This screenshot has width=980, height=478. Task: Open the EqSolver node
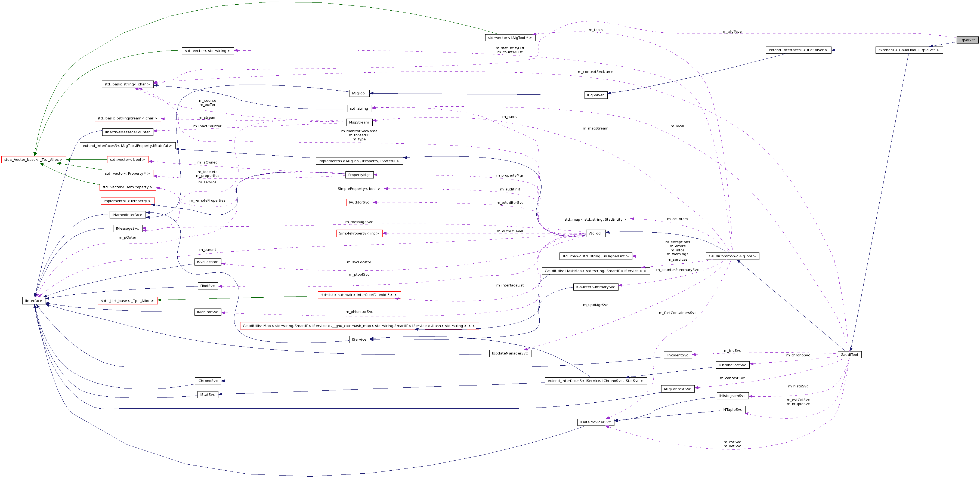click(967, 39)
